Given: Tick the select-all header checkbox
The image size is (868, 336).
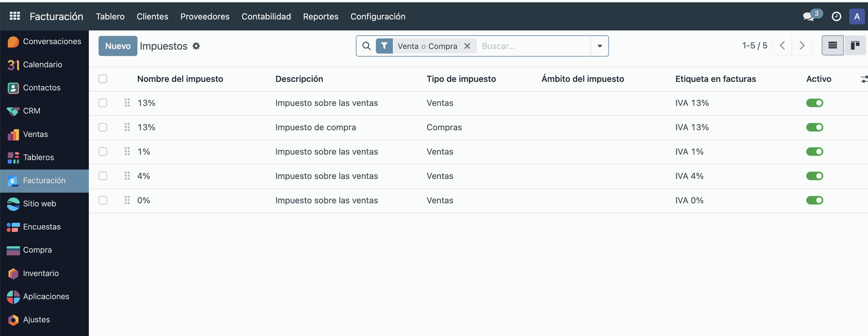Looking at the screenshot, I should click(x=103, y=79).
